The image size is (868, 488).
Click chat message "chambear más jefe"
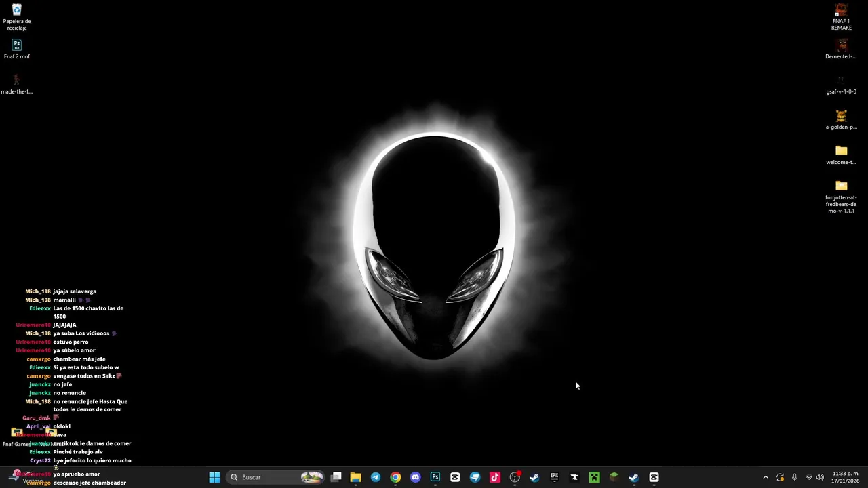pyautogui.click(x=79, y=359)
